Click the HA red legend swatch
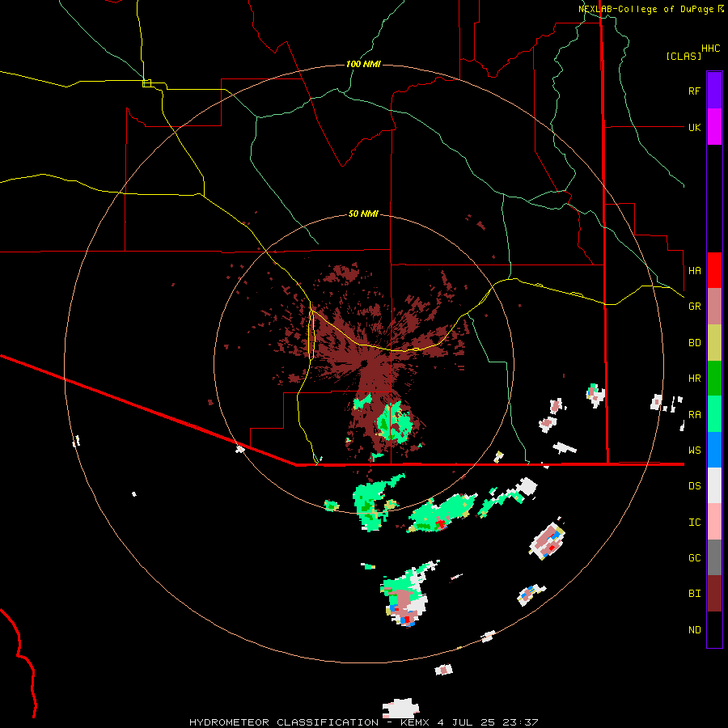728x728 pixels. [714, 270]
